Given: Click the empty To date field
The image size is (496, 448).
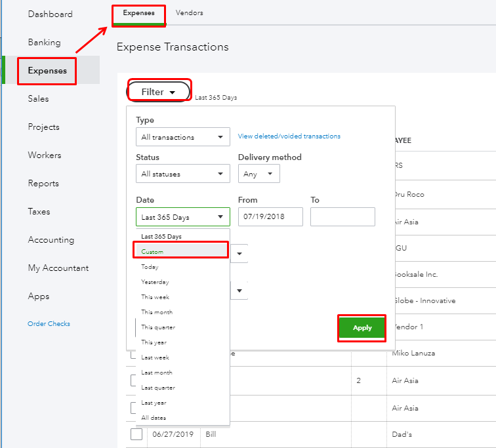Looking at the screenshot, I should (342, 216).
